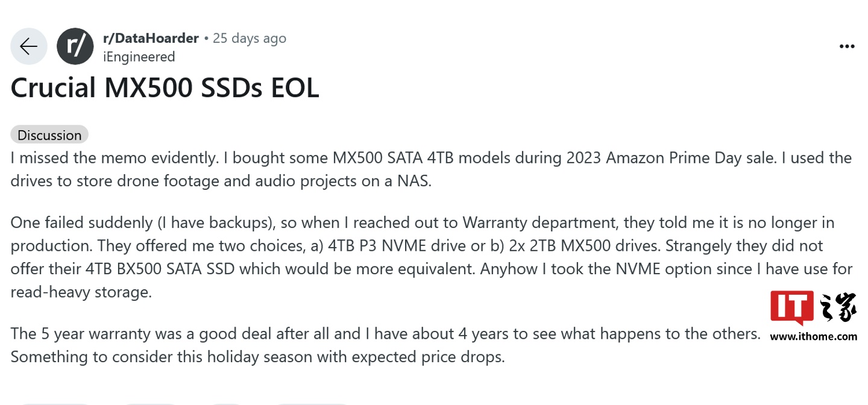Visit the r/DataHoarder subreddit link

pyautogui.click(x=151, y=38)
